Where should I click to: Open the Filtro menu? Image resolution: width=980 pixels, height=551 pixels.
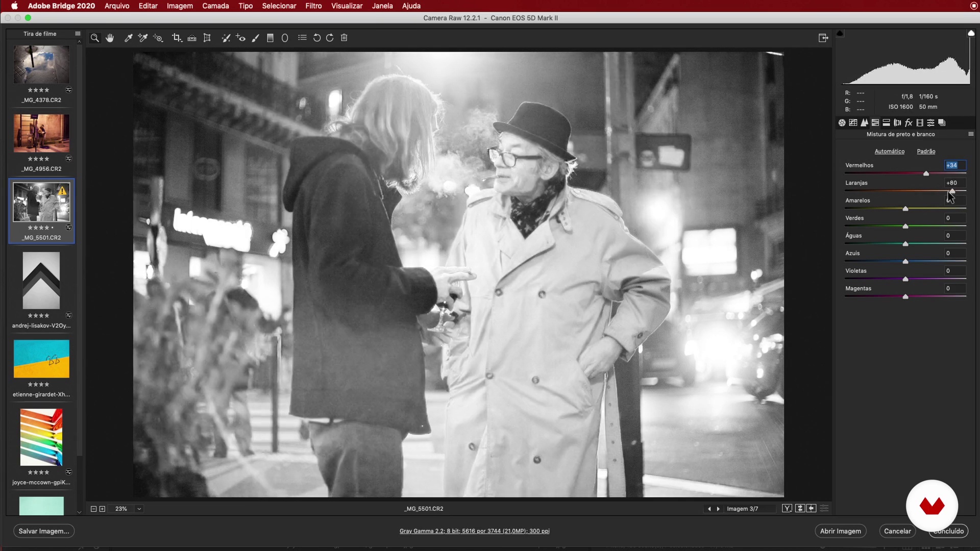[x=313, y=6]
